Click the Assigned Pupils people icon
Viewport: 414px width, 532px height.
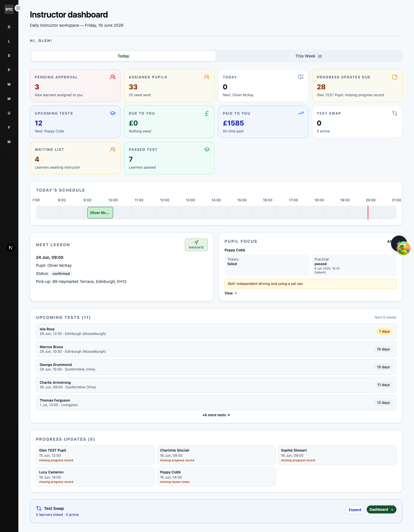(x=207, y=77)
